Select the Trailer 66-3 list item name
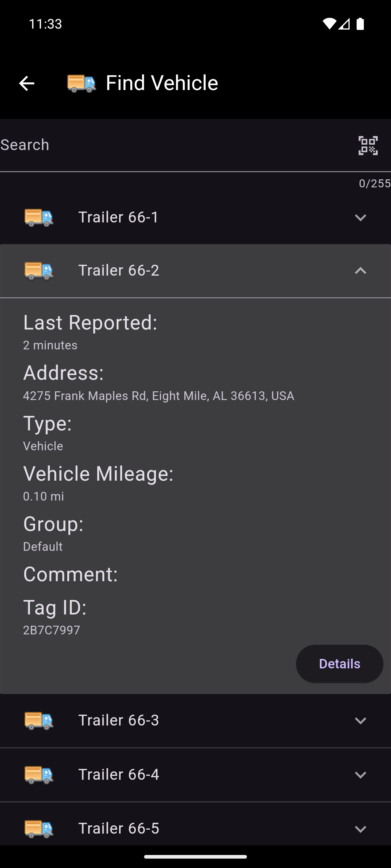This screenshot has height=868, width=391. coord(119,720)
